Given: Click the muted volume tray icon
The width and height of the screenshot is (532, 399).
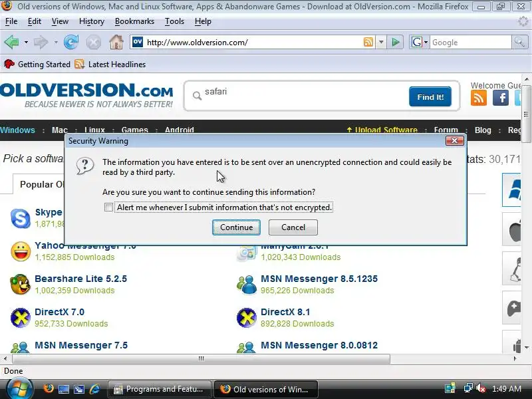Looking at the screenshot, I should pyautogui.click(x=481, y=388).
